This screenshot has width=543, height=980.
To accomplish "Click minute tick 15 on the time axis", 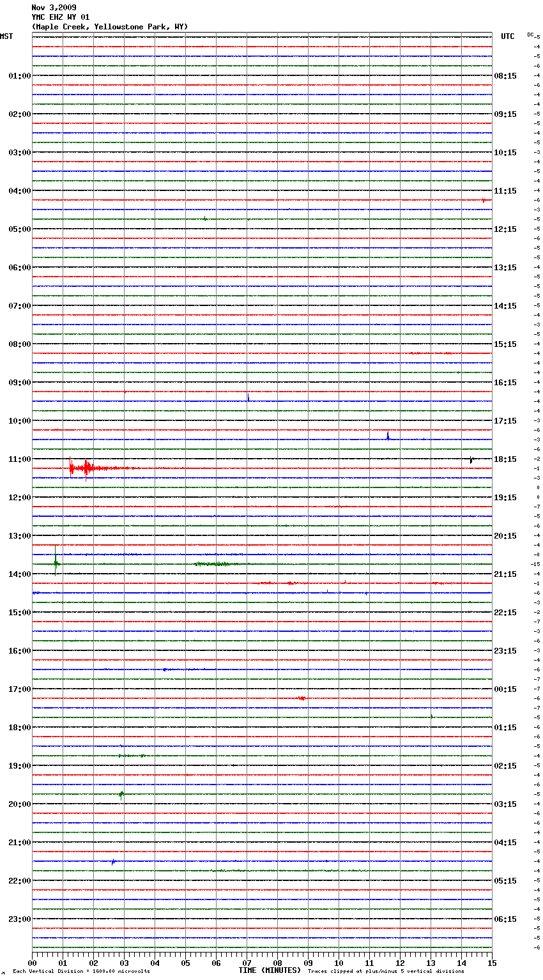I will (492, 963).
